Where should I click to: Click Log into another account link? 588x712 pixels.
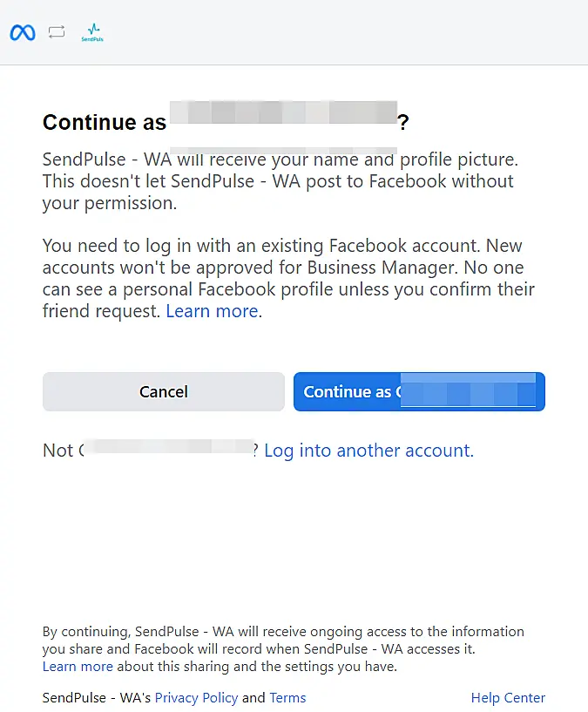(x=368, y=451)
